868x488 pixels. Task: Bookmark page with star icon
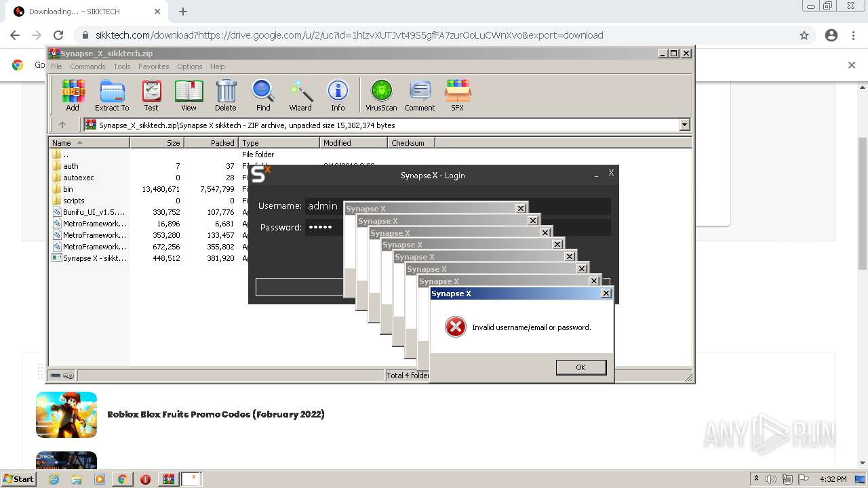tap(804, 35)
